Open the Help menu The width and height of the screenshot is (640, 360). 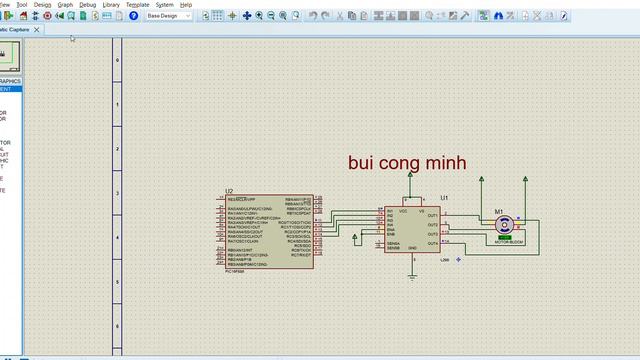pos(186,5)
